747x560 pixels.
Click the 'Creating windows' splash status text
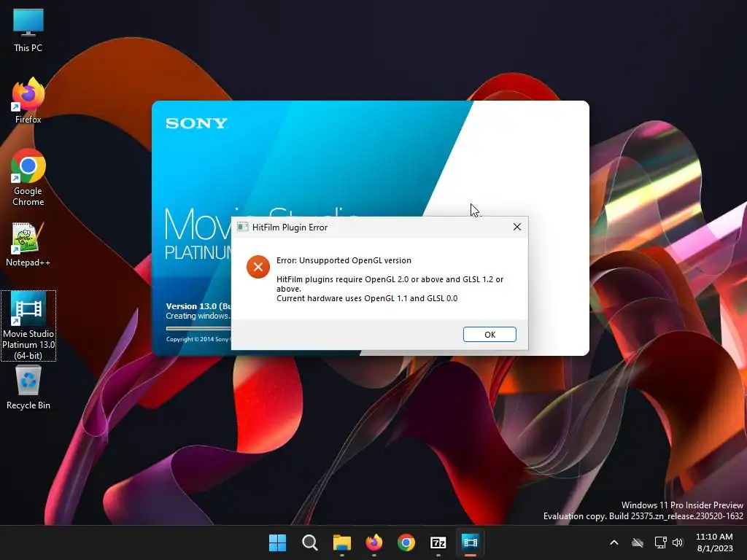[x=198, y=316]
